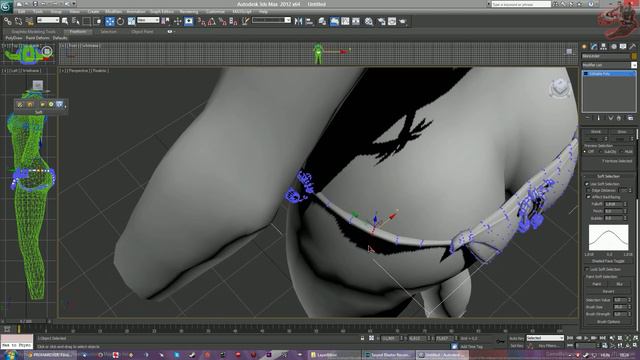Open the selection filter dropdown
640x360 pixels.
pyautogui.click(x=48, y=20)
